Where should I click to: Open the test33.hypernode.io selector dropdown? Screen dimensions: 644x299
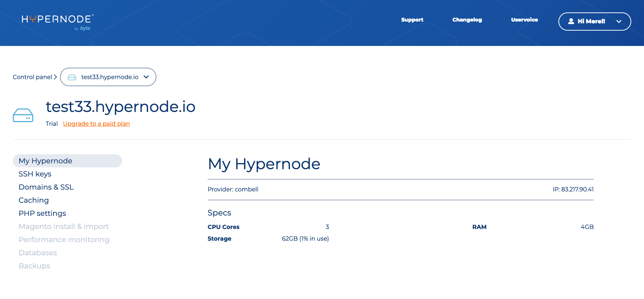108,77
